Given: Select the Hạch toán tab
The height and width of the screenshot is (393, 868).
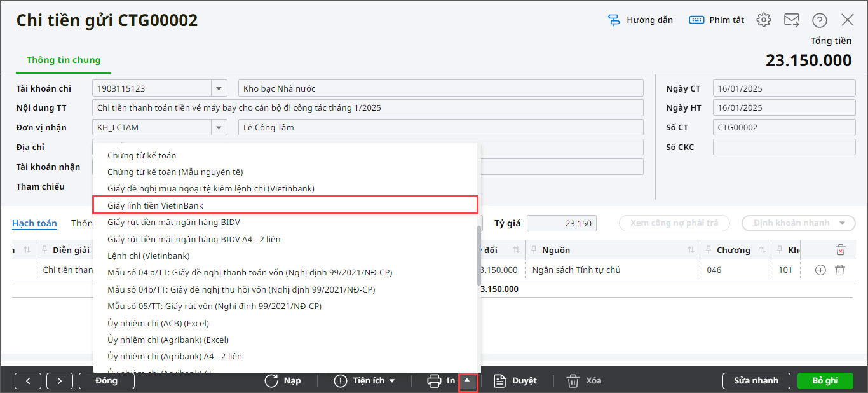Looking at the screenshot, I should click(x=34, y=223).
